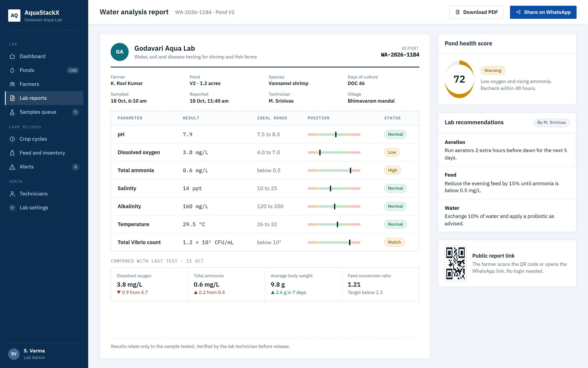Image resolution: width=588 pixels, height=368 pixels.
Task: Click the SV user avatar
Action: (14, 354)
